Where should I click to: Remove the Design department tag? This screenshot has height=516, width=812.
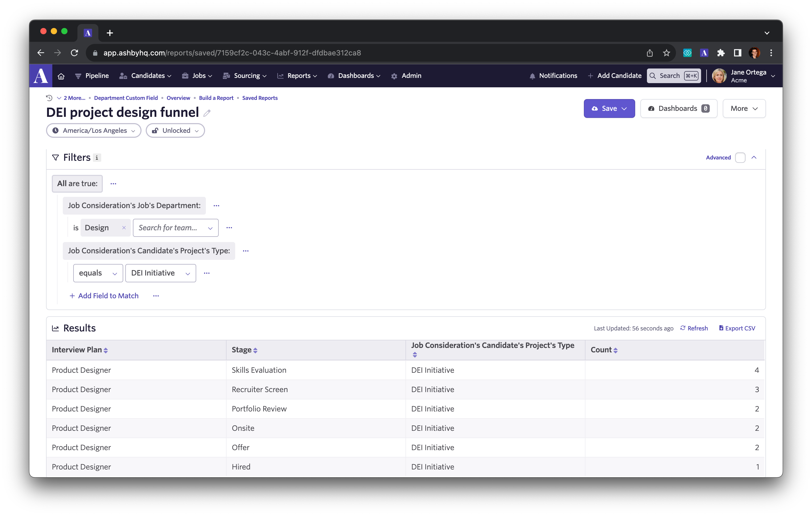(x=124, y=228)
